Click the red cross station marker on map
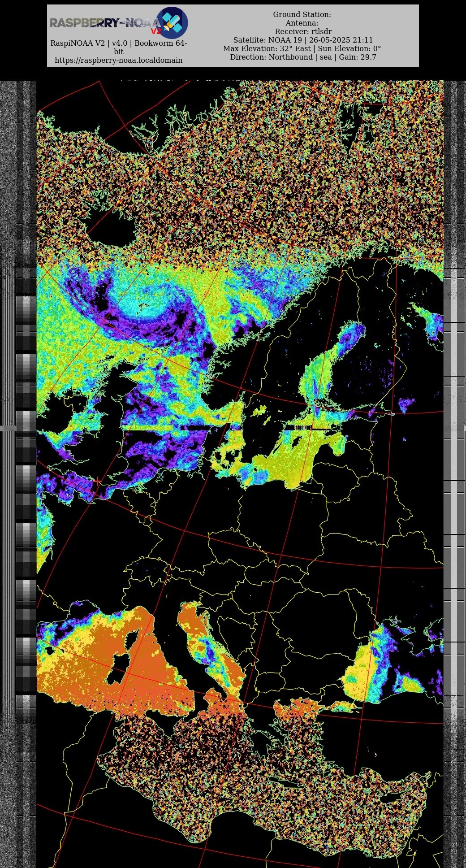 [98, 481]
